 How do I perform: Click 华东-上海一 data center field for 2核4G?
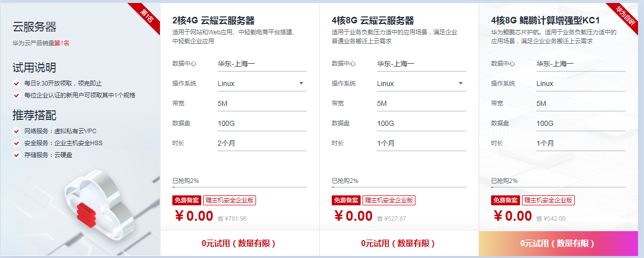[x=261, y=64]
